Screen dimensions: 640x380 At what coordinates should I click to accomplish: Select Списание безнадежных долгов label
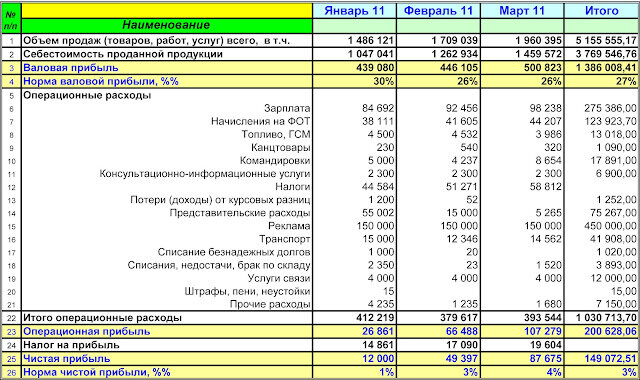click(234, 252)
